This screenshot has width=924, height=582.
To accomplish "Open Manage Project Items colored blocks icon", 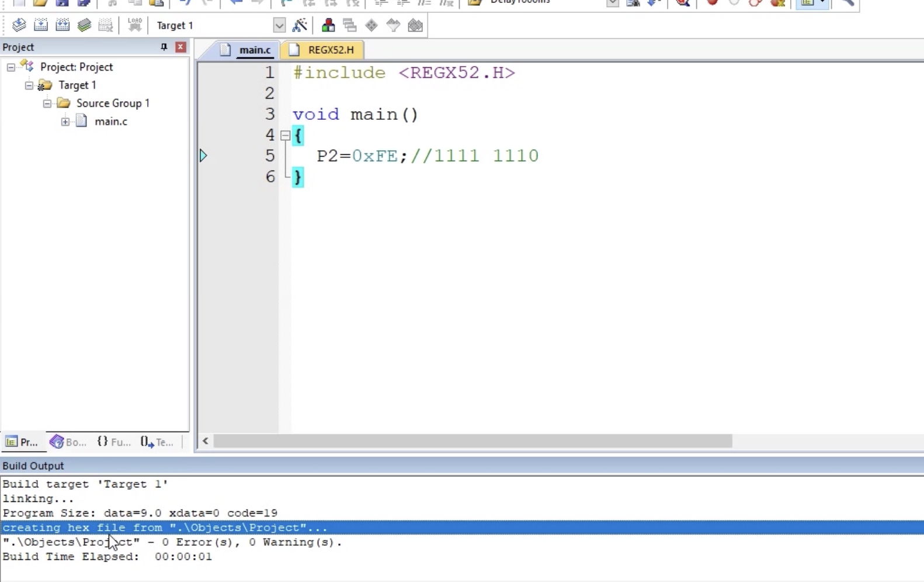I will coord(328,25).
